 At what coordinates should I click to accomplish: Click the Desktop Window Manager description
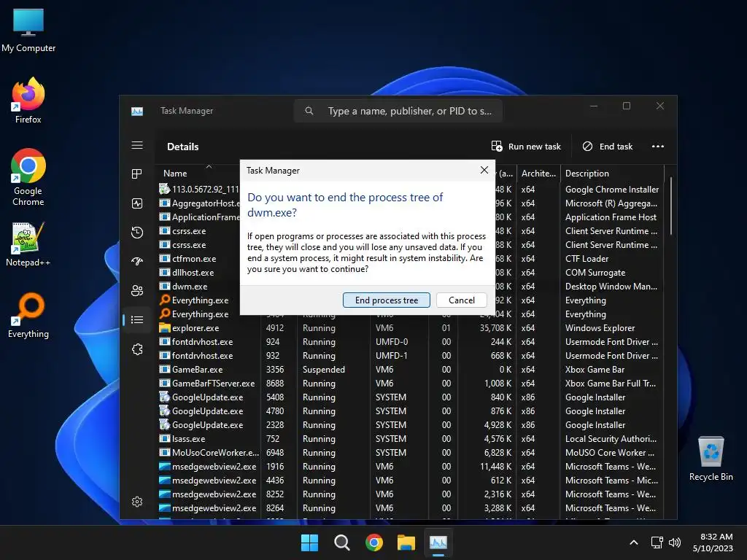(x=611, y=286)
